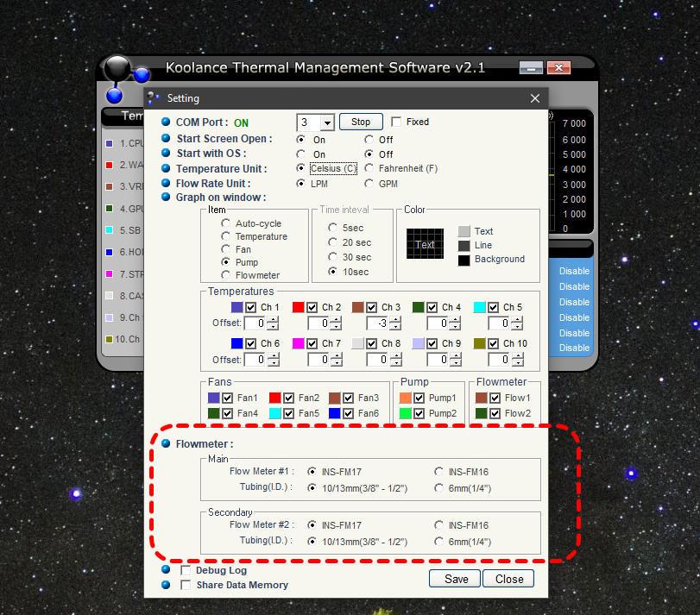This screenshot has width=700, height=615.
Task: Select Auto-cycle graph item
Action: click(226, 223)
